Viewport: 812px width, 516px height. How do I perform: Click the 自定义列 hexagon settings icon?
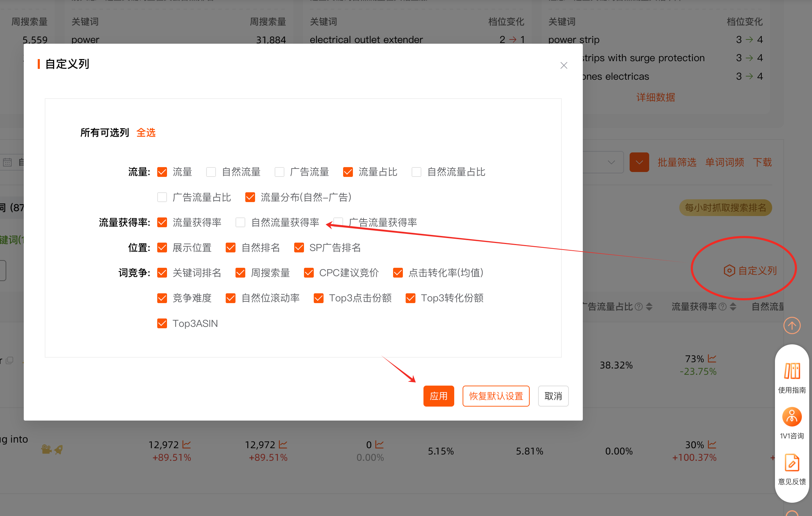pos(729,271)
